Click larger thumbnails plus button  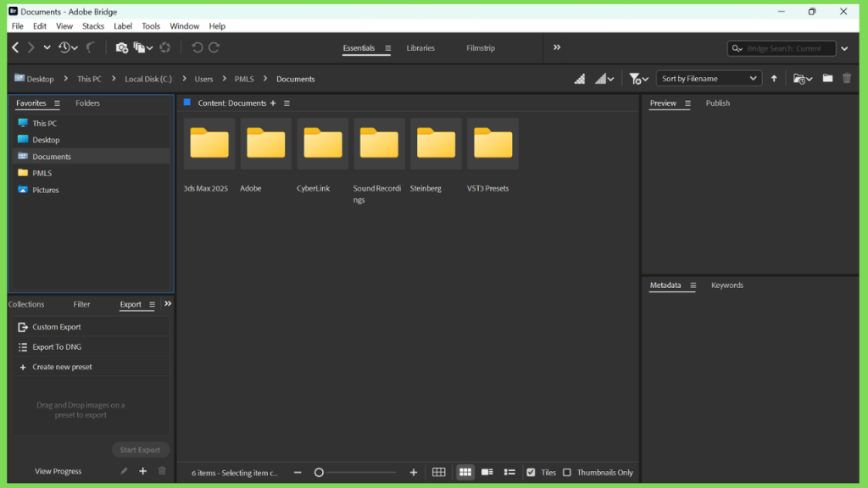[x=414, y=473]
